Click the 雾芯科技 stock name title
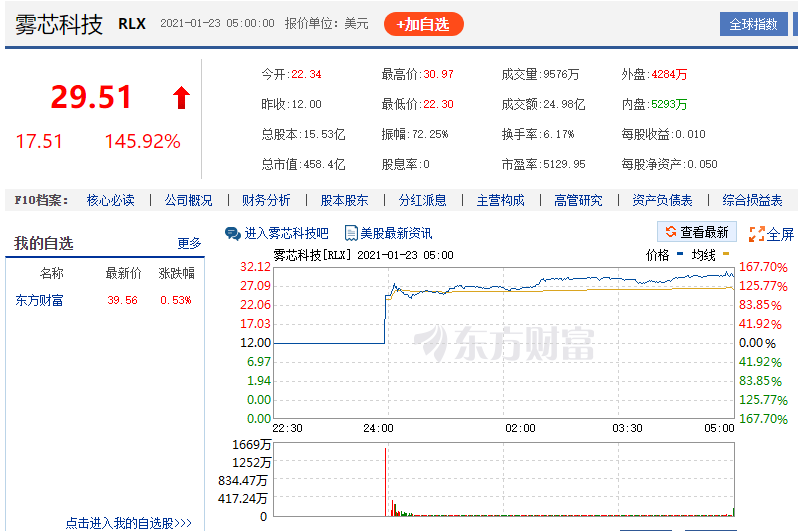The image size is (798, 531). (x=59, y=24)
